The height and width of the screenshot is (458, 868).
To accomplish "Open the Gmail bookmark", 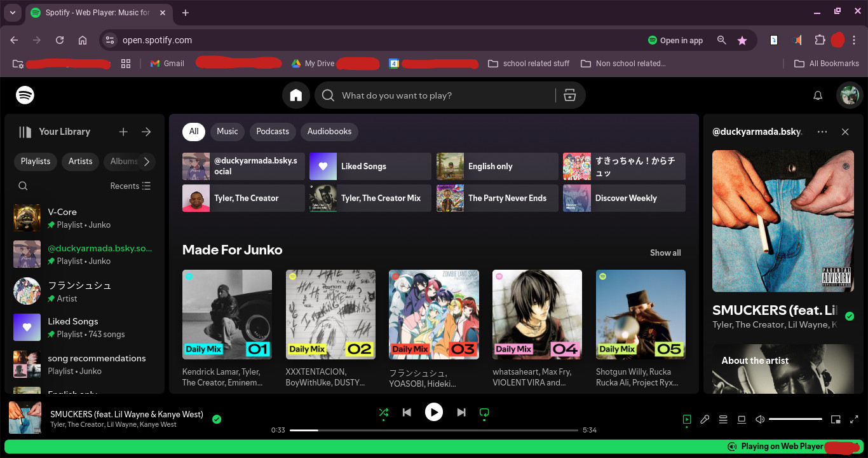I will 167,64.
